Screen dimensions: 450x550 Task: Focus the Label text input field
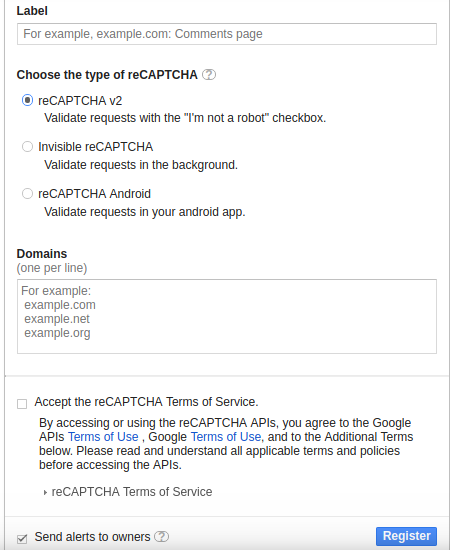[227, 34]
